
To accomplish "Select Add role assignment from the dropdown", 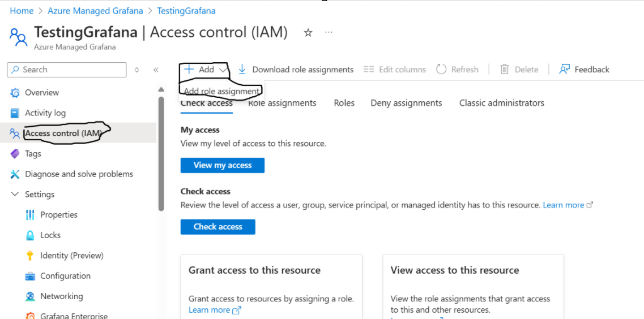I will 221,91.
